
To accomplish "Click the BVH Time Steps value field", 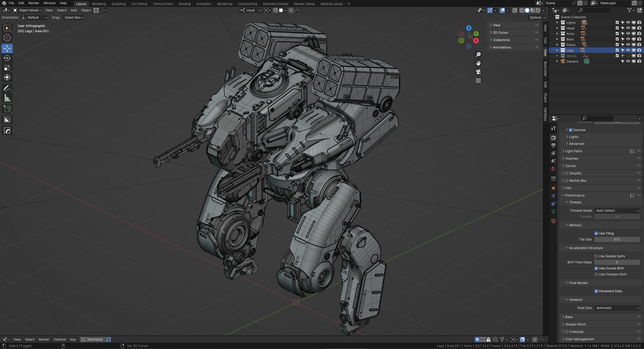I will (617, 262).
